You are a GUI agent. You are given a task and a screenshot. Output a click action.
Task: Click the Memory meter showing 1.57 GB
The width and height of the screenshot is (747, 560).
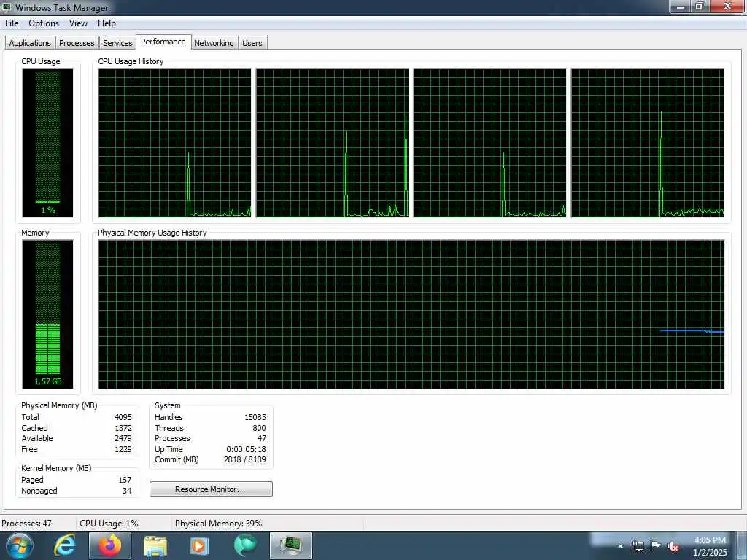[47, 314]
